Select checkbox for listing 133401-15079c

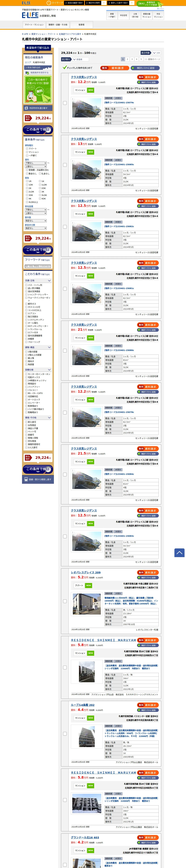[65, 103]
